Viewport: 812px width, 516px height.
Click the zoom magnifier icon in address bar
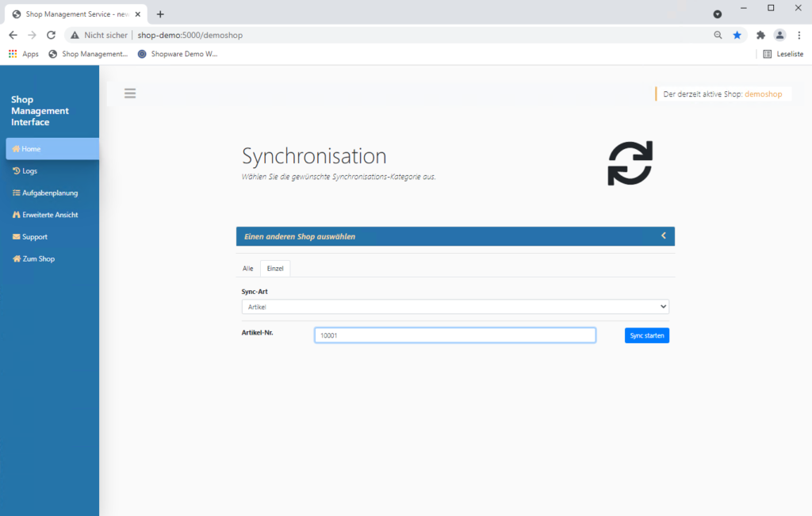point(718,35)
